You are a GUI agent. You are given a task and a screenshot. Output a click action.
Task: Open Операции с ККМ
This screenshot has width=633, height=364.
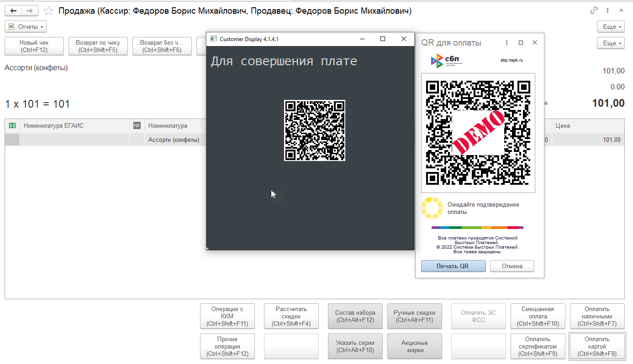(227, 317)
